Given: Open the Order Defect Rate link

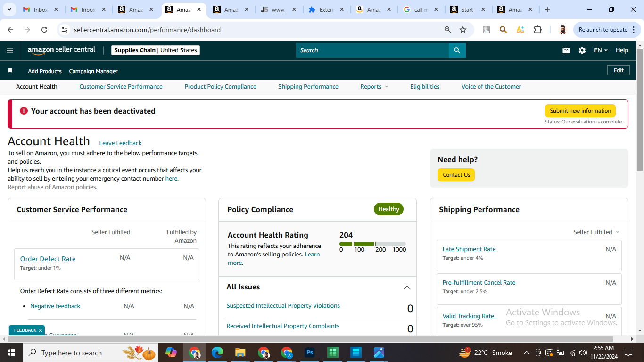Looking at the screenshot, I should point(48,259).
